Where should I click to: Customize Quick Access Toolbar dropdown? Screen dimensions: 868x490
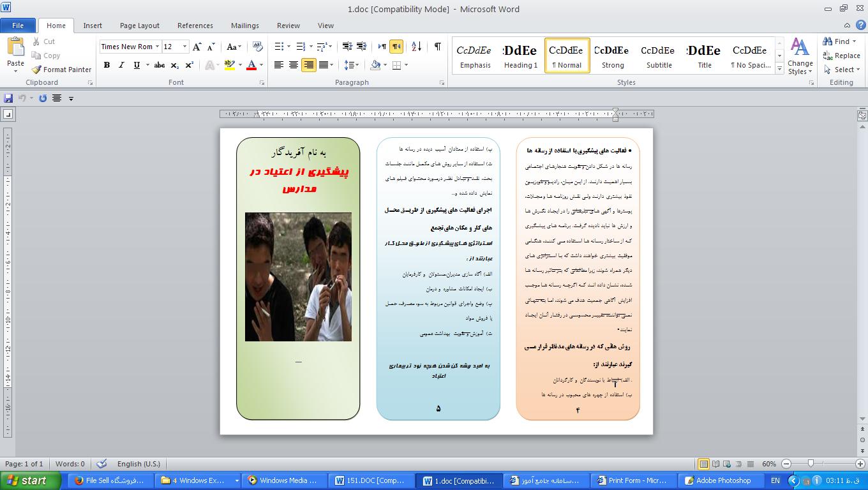(71, 98)
